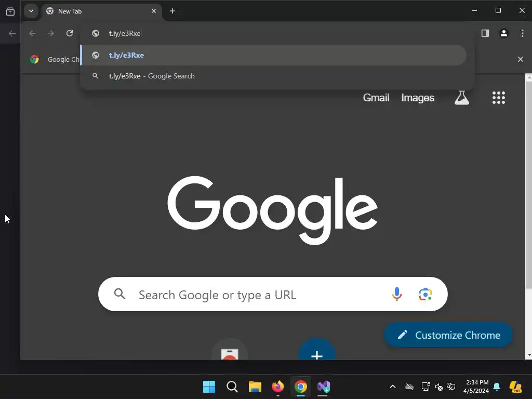This screenshot has width=532, height=399.
Task: Close the New Tab tab
Action: pyautogui.click(x=154, y=11)
